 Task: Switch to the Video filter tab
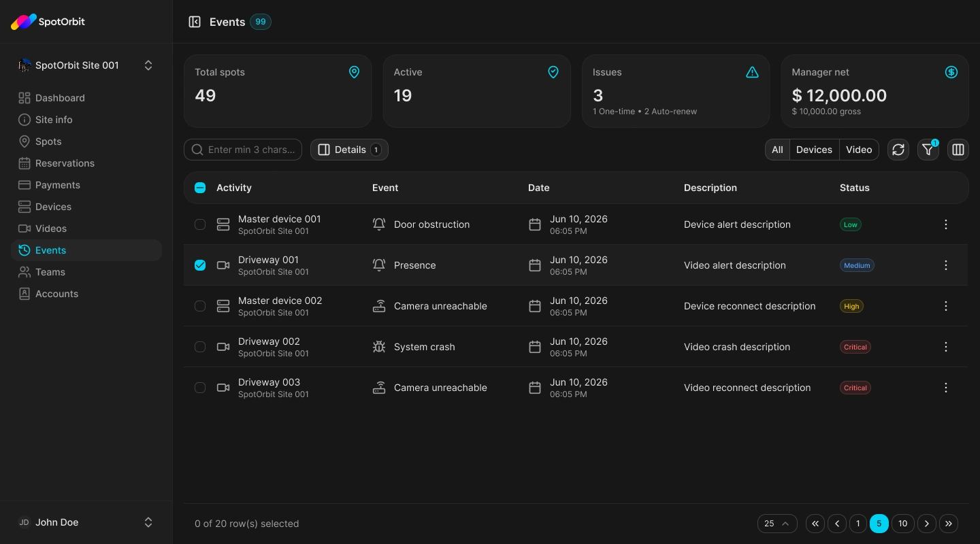pyautogui.click(x=859, y=150)
